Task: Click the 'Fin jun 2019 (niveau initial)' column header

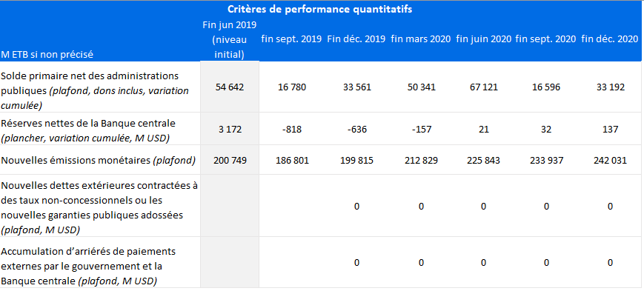Action: pyautogui.click(x=230, y=40)
